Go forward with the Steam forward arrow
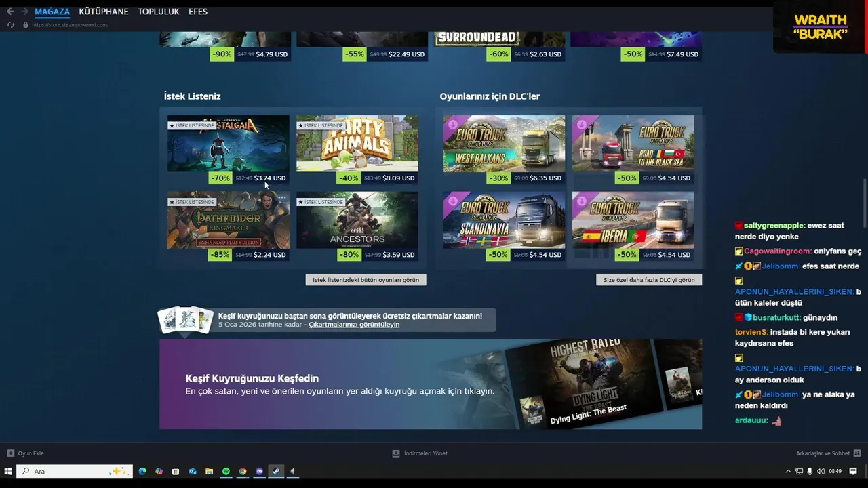The width and height of the screenshot is (868, 488). pos(25,12)
